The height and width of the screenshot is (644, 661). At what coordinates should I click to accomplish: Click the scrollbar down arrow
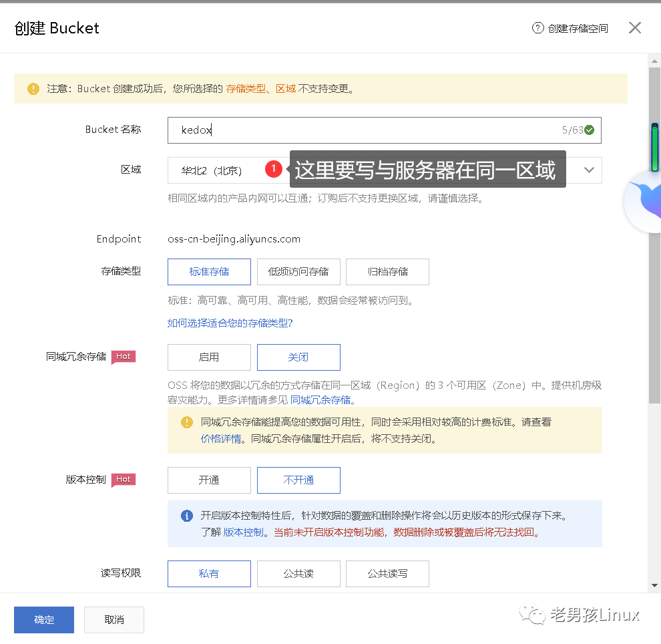(654, 585)
